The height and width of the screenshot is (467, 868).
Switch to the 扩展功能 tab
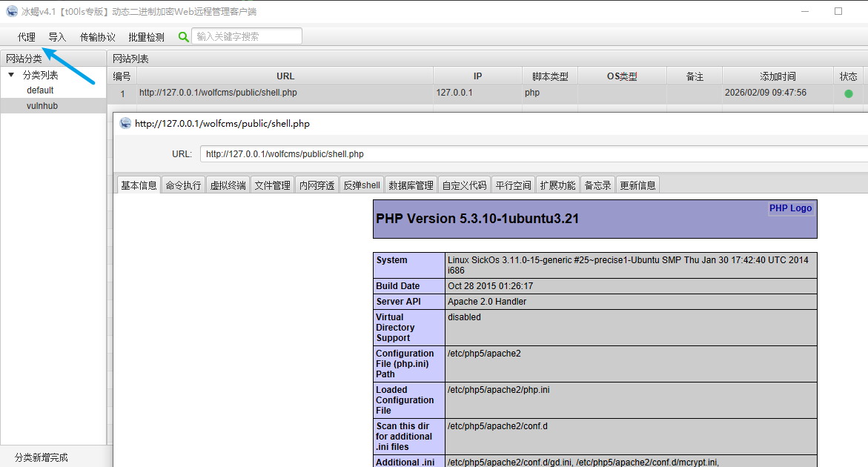tap(557, 185)
